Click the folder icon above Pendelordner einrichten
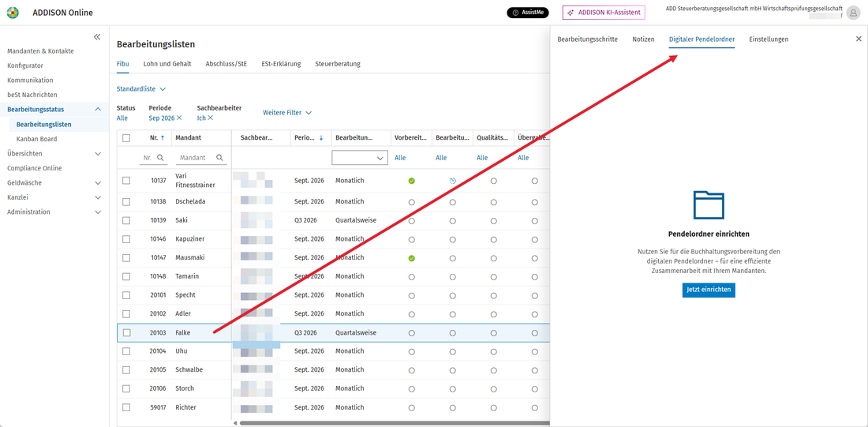Viewport: 868px width, 427px height. [709, 205]
